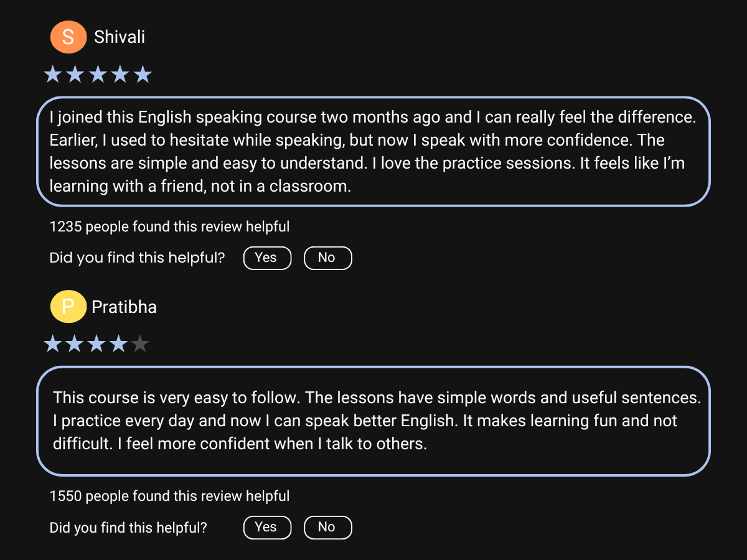747x560 pixels.
Task: Click third star in Shivali's rating
Action: click(97, 75)
